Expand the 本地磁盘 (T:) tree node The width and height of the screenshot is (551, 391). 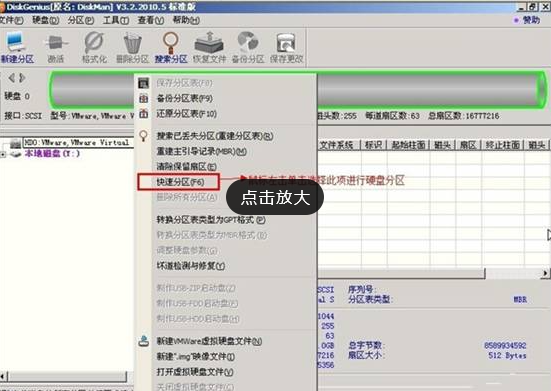(x=3, y=154)
